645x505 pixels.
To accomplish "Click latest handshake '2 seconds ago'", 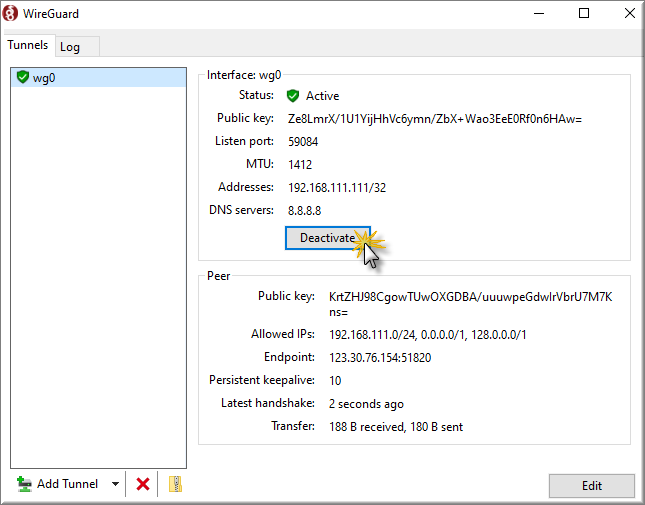I will pyautogui.click(x=366, y=404).
